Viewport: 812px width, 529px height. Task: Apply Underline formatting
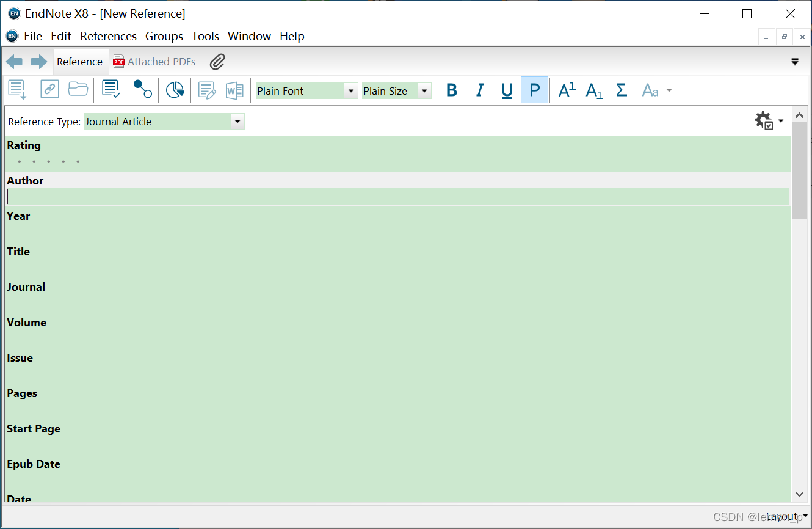coord(507,90)
